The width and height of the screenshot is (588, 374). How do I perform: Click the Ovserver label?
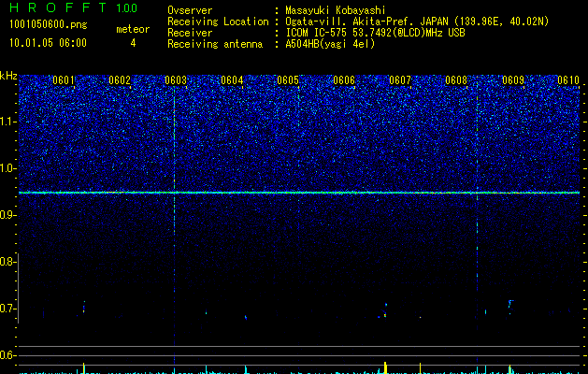[190, 10]
